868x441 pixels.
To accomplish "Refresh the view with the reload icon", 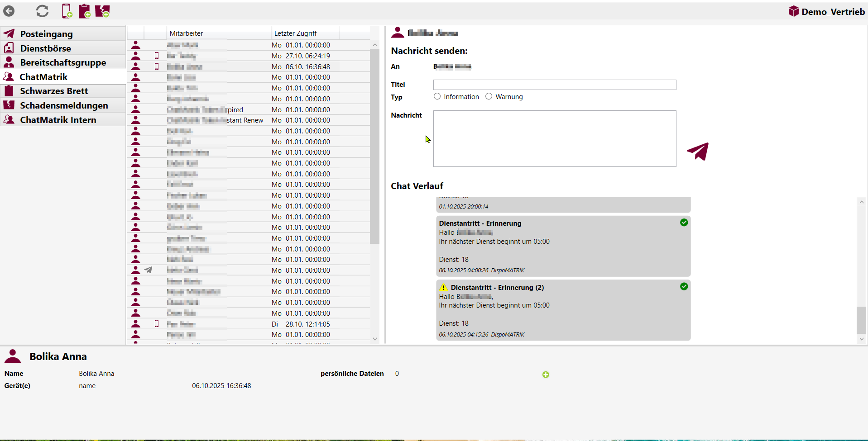I will 42,11.
